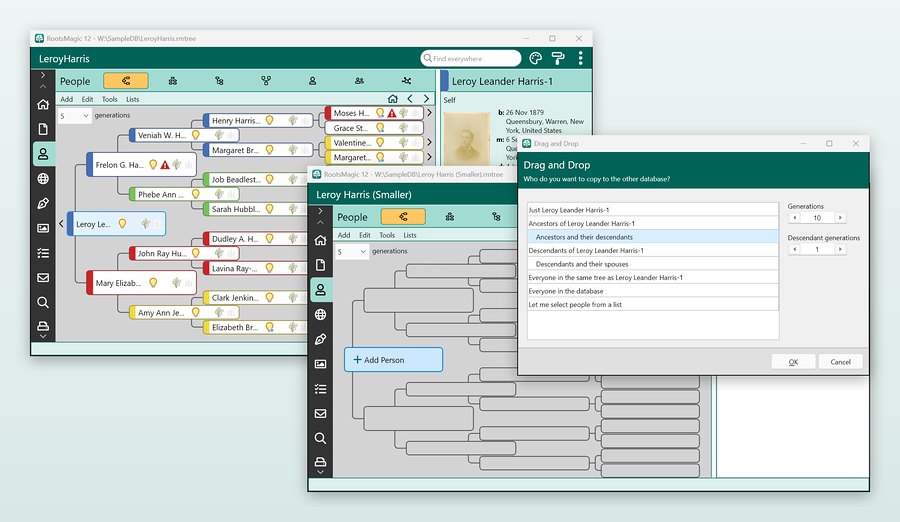The image size is (900, 522).
Task: Switch to Pedigree view tab in LeroyHarris window
Action: pyautogui.click(x=126, y=81)
